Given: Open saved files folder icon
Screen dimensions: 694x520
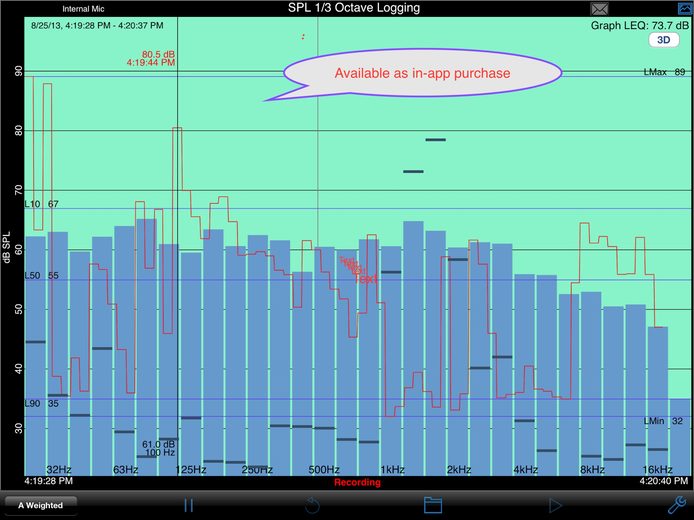Looking at the screenshot, I should click(x=433, y=505).
